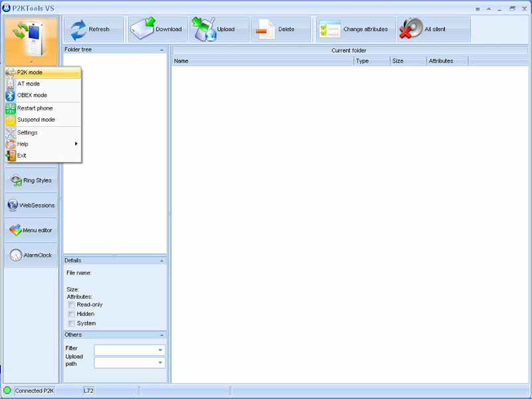The width and height of the screenshot is (532, 399).
Task: Launch the Menu editor
Action: click(x=31, y=230)
